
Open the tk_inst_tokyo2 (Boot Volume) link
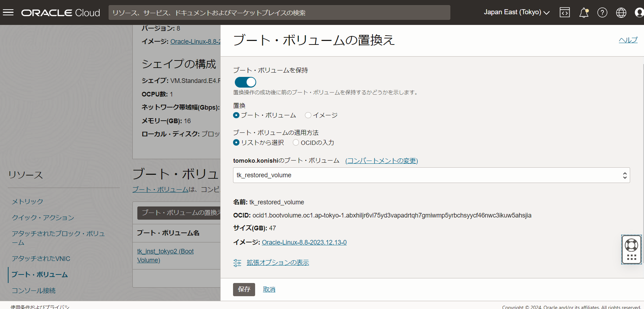click(165, 256)
